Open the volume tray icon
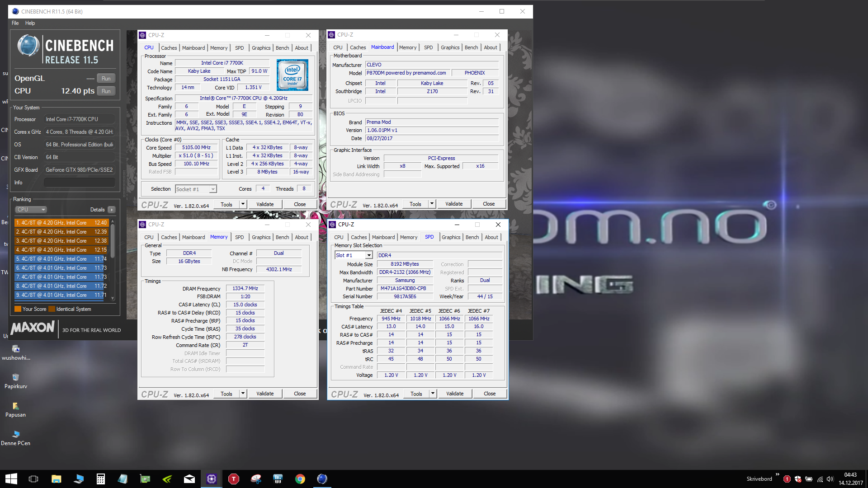 click(830, 479)
